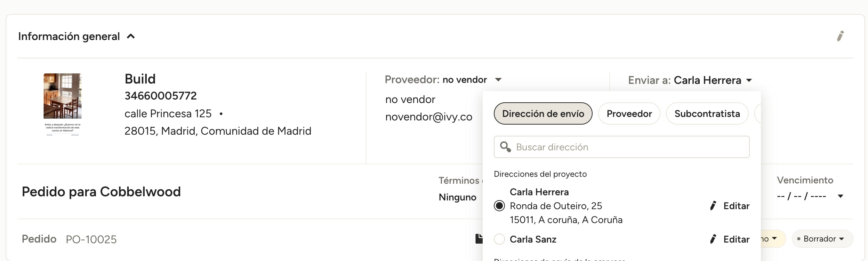
Task: Switch to the Proveedor tab
Action: [629, 113]
